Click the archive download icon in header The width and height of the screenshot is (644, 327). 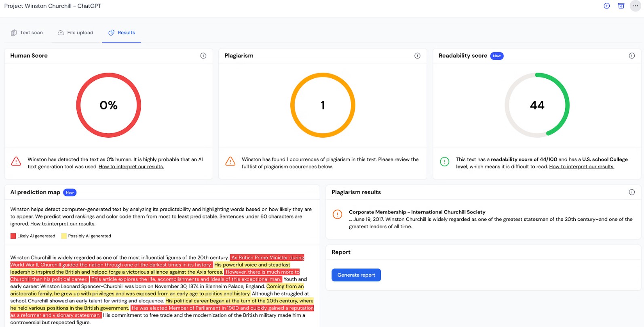pos(621,6)
